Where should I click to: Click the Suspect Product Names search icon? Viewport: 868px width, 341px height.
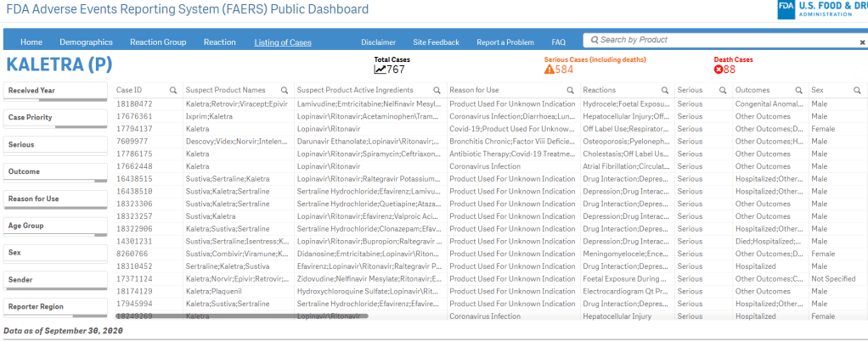[x=285, y=90]
